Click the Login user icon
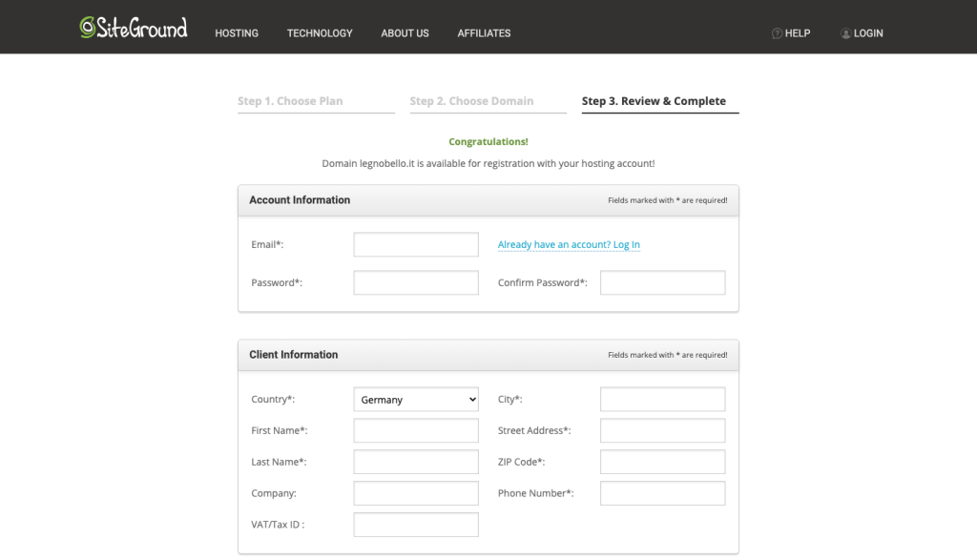 pos(845,33)
